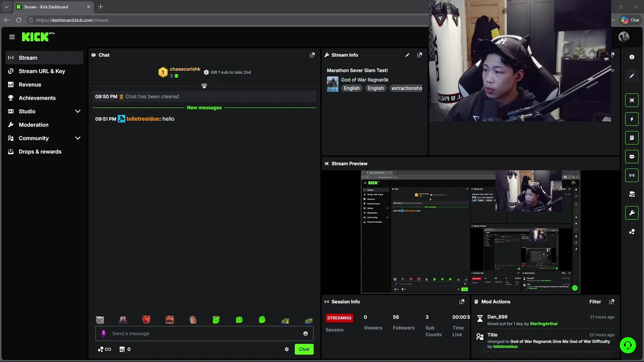Expand the Studio submenu chevron
The image size is (644, 362).
77,111
